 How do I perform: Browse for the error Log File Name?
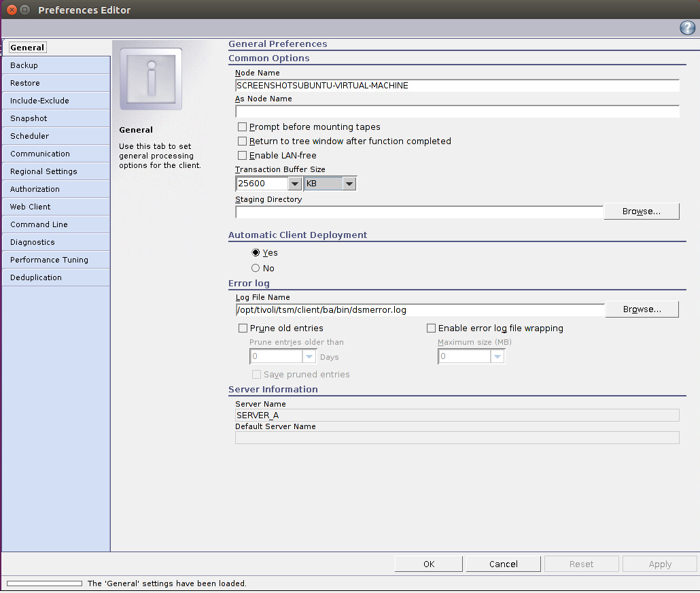click(x=642, y=309)
